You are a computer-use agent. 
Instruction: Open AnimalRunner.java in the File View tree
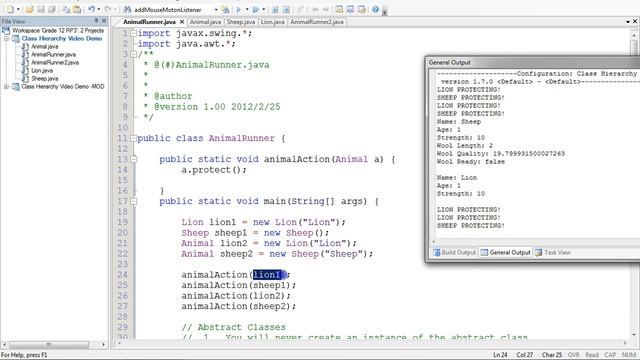pos(53,55)
